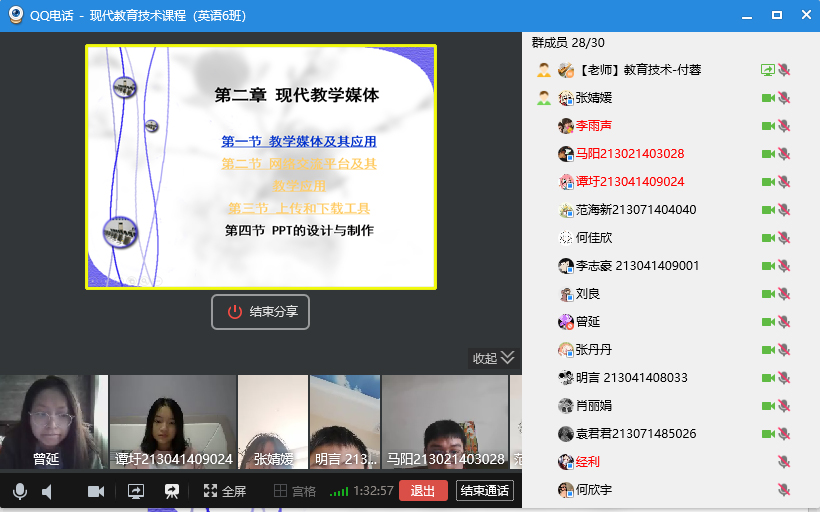
Task: Toggle the camera icon next to 李雨声
Action: pyautogui.click(x=768, y=126)
